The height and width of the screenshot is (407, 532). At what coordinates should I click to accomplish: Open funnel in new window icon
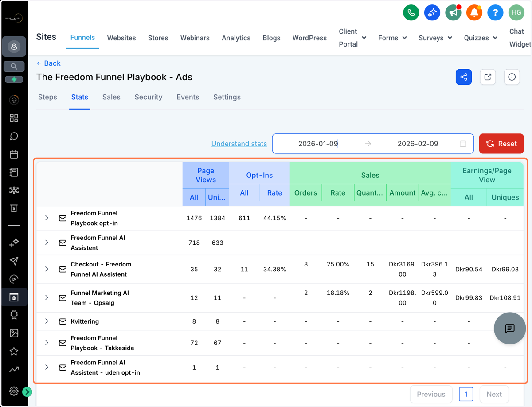pos(488,77)
